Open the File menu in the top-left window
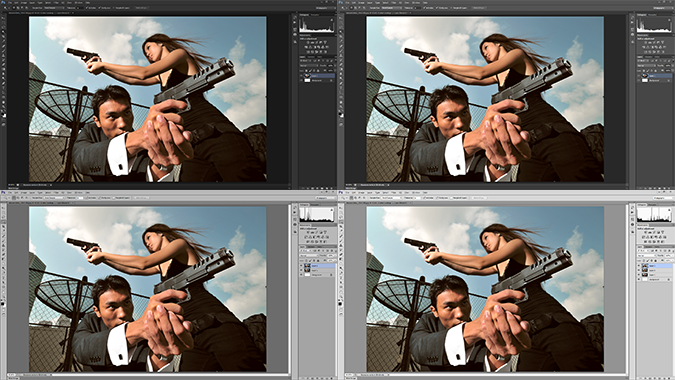Viewport: 675px width, 380px height. pyautogui.click(x=10, y=3)
